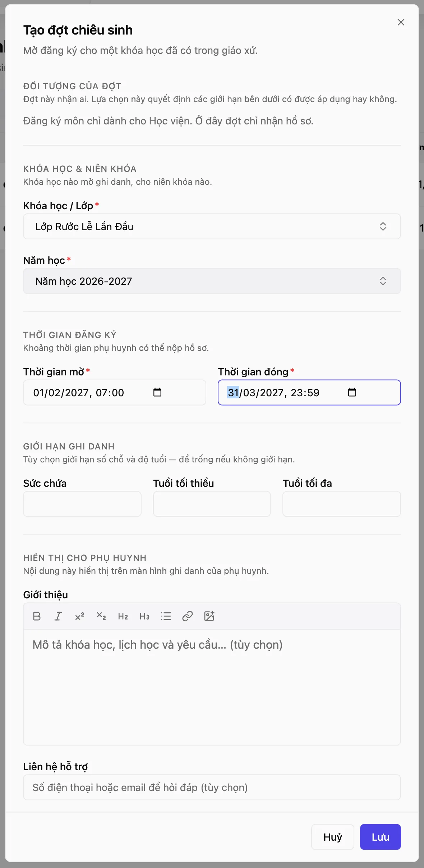This screenshot has width=424, height=868.
Task: Focus the Liên hệ hỗ trợ field
Action: (x=212, y=787)
